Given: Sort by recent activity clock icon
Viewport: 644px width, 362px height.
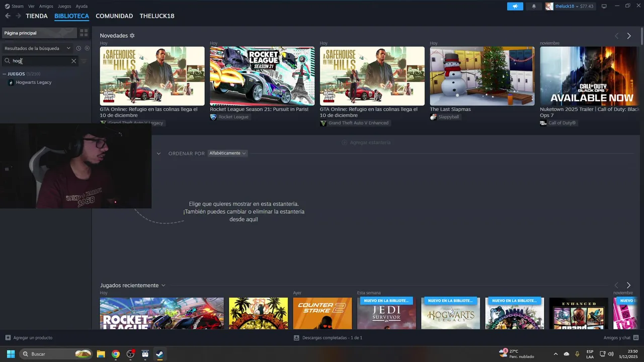Looking at the screenshot, I should tap(78, 48).
